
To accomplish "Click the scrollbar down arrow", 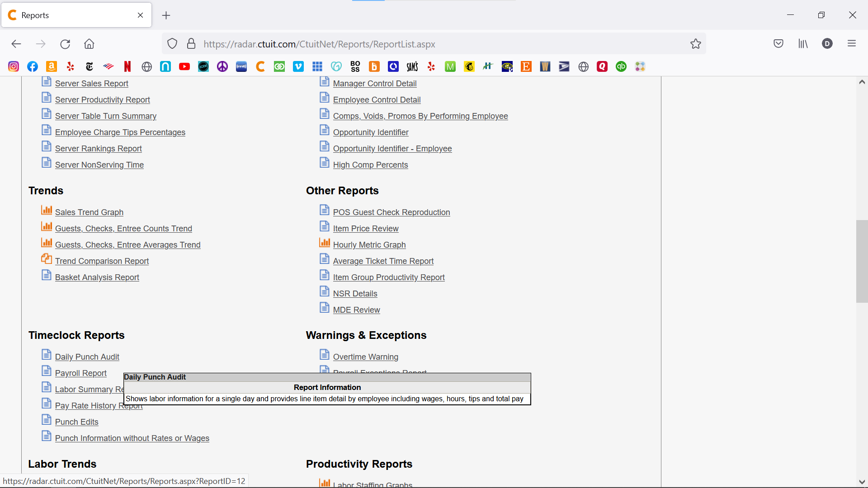I will pyautogui.click(x=862, y=482).
